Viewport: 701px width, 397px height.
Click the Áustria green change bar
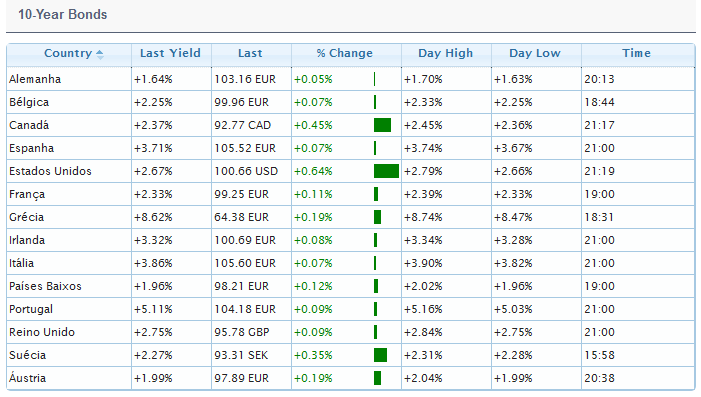click(x=377, y=378)
